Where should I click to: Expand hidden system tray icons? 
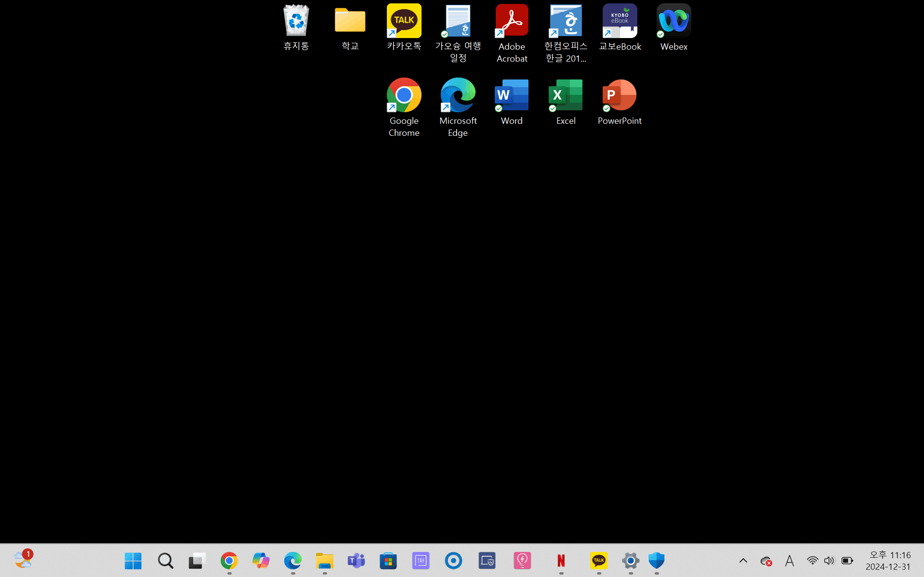tap(743, 561)
